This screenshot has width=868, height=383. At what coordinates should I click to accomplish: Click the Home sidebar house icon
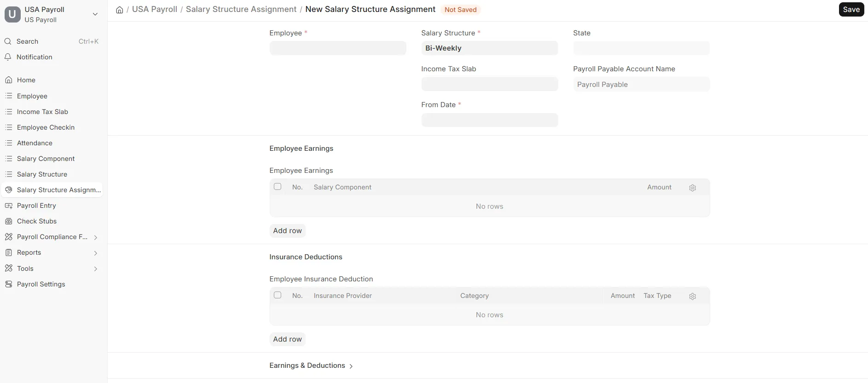click(x=8, y=80)
